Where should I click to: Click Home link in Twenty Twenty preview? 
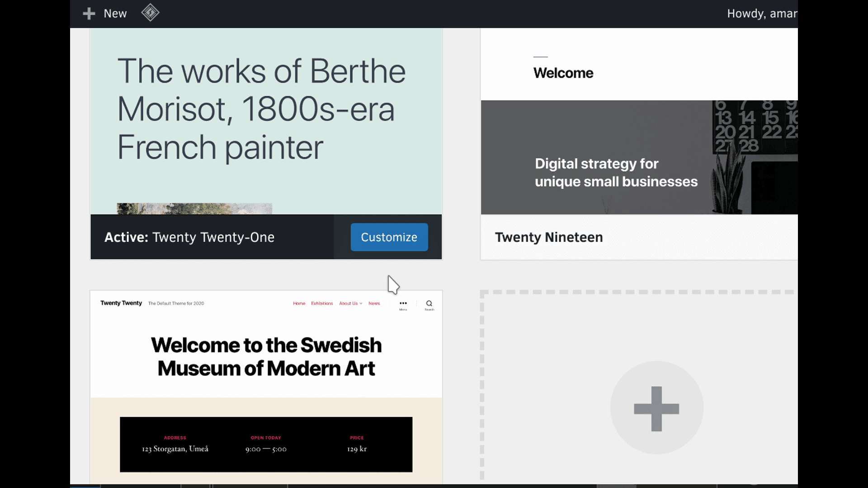(x=299, y=304)
